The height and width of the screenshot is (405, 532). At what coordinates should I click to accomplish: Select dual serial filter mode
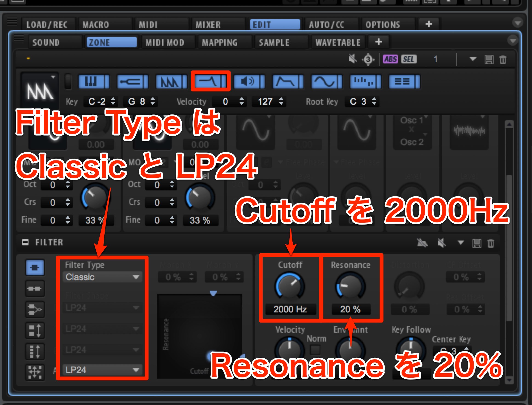point(35,288)
